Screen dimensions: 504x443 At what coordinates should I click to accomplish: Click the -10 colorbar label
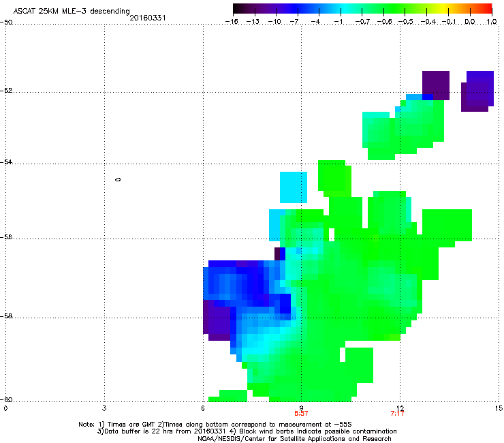274,22
